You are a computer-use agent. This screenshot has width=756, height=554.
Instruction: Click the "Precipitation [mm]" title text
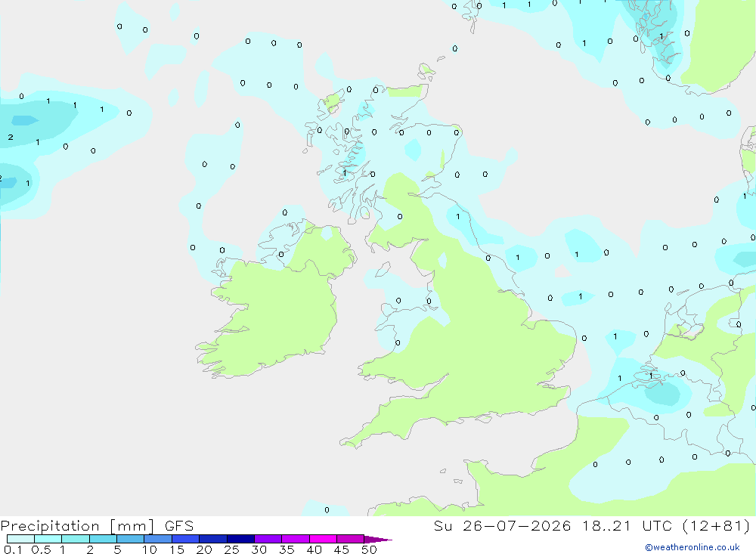coord(77,526)
